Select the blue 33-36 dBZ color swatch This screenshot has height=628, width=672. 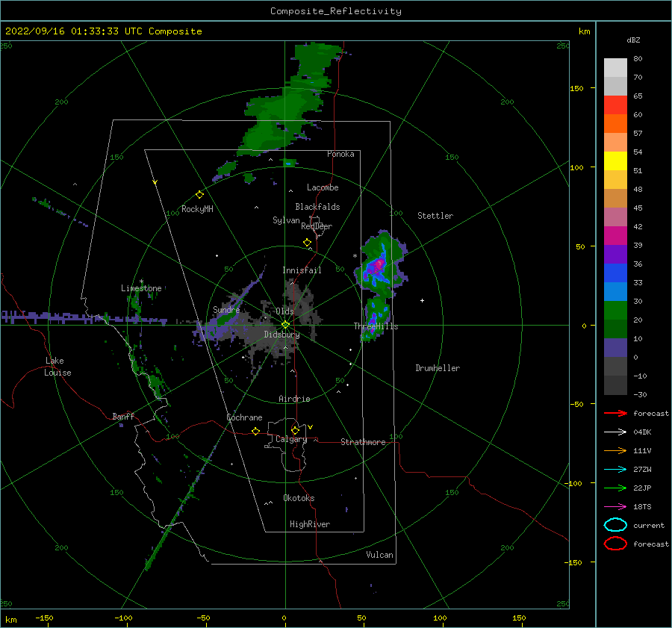pyautogui.click(x=615, y=273)
